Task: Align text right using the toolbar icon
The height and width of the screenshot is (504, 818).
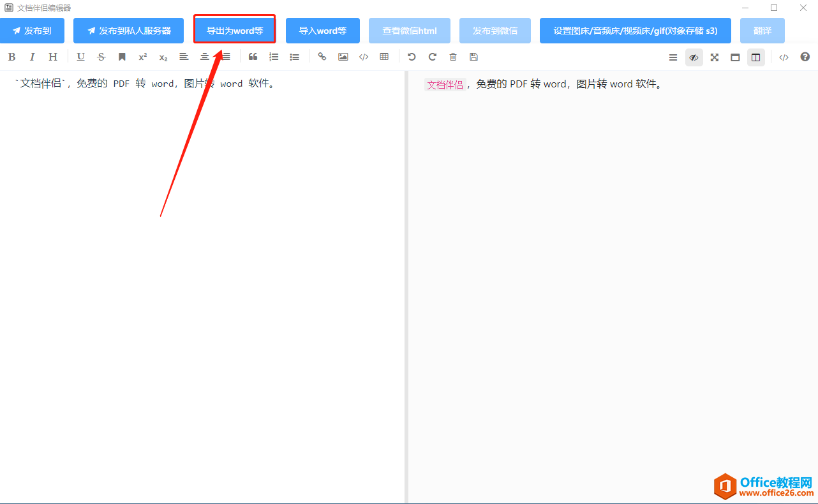Action: pos(225,57)
